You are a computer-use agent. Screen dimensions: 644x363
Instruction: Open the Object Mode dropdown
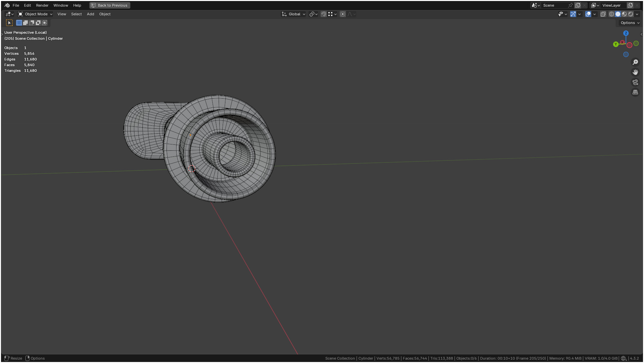pyautogui.click(x=35, y=14)
